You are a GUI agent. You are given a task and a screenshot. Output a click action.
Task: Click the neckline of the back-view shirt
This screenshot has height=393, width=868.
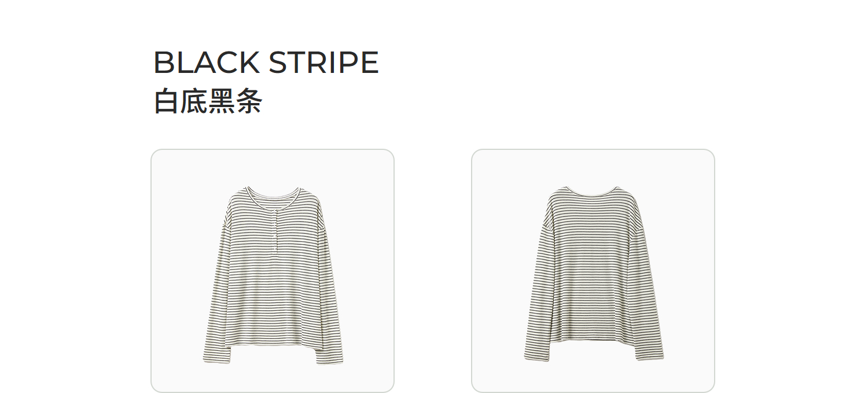593,191
